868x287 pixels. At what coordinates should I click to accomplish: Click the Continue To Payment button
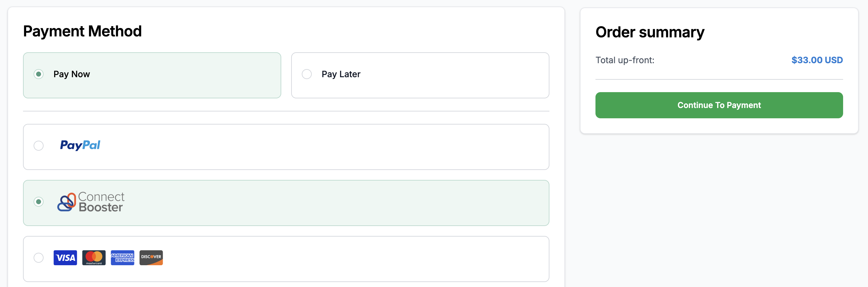(719, 105)
